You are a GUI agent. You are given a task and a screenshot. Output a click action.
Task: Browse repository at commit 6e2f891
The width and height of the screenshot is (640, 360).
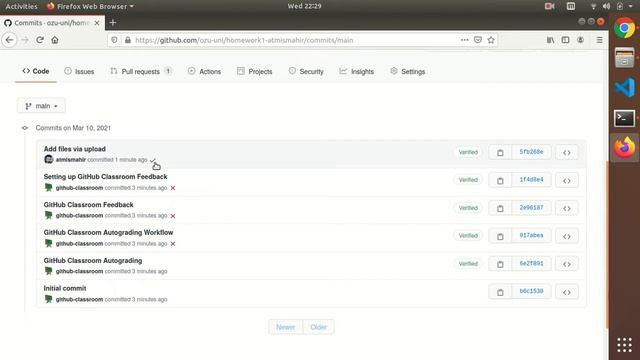567,264
